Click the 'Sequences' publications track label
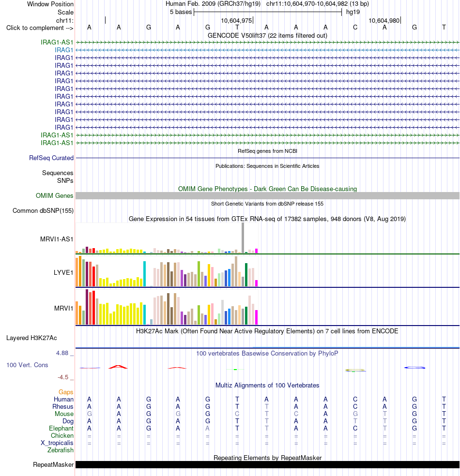460x476 pixels. tap(58, 173)
